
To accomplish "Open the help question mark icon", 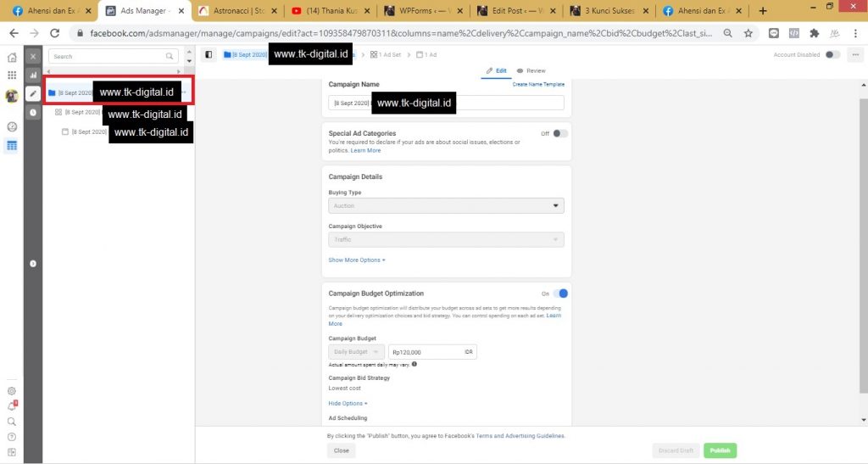I will [x=12, y=436].
